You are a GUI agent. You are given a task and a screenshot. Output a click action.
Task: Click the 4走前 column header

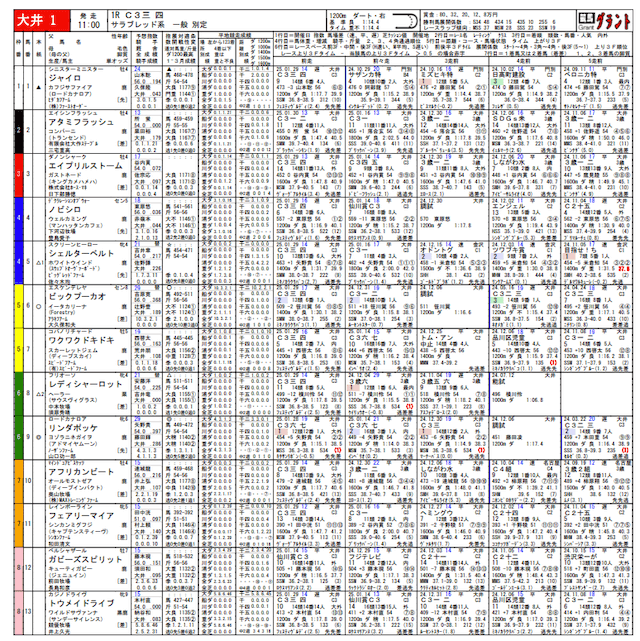click(x=524, y=61)
